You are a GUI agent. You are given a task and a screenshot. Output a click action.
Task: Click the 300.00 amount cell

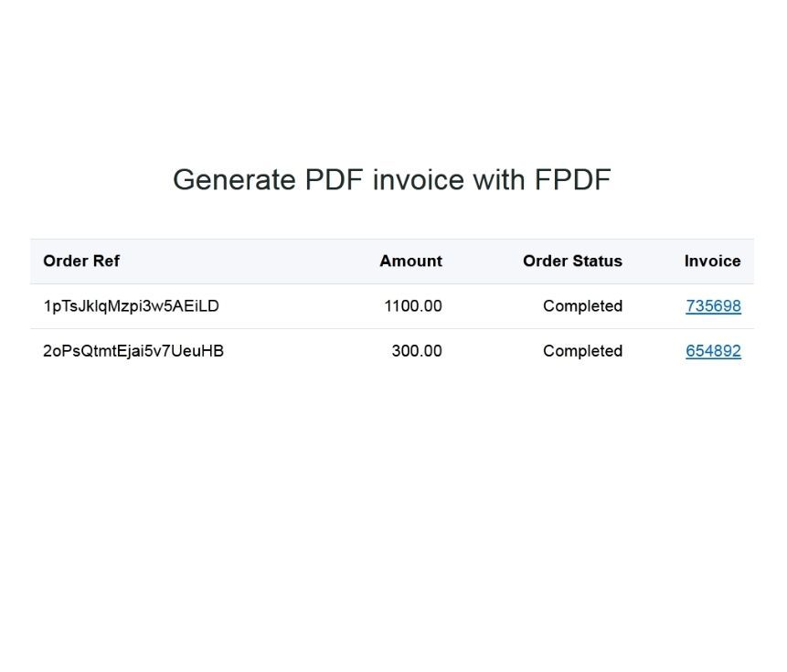[x=416, y=351]
